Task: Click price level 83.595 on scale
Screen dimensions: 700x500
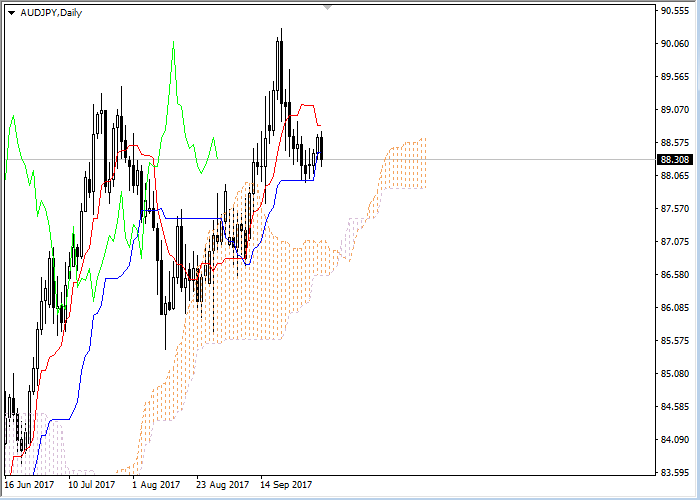Action: coord(675,472)
